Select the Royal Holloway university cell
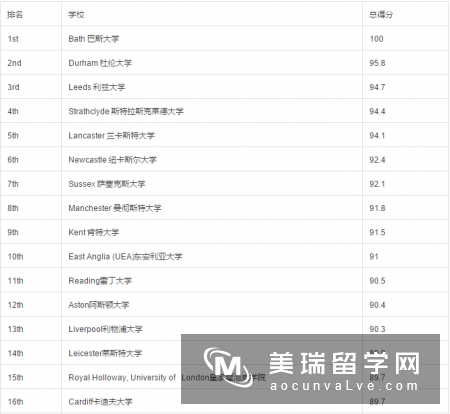450x414 pixels. (212, 377)
